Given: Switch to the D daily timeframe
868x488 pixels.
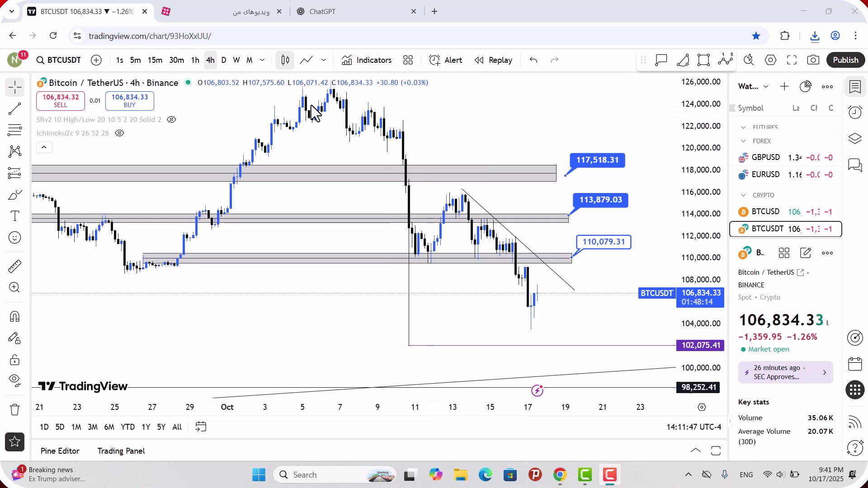Looking at the screenshot, I should (x=224, y=60).
